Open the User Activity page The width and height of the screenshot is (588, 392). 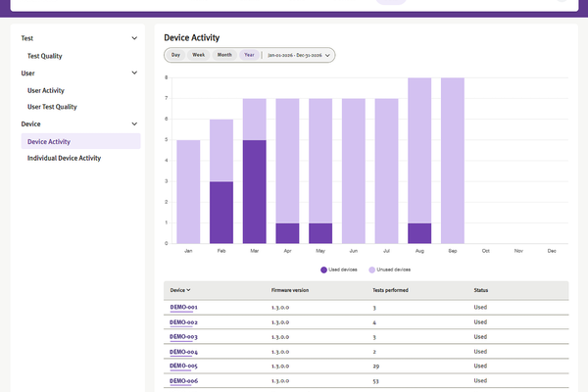click(46, 90)
